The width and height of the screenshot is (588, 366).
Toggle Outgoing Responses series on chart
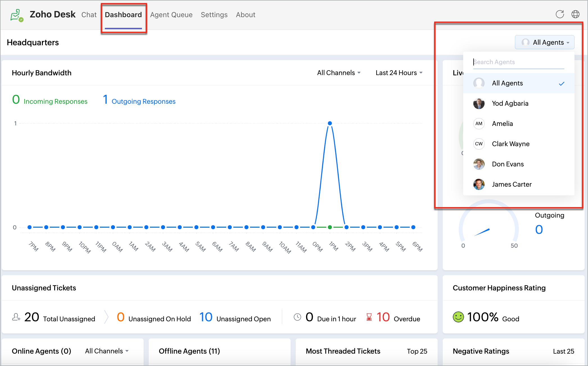click(x=143, y=101)
